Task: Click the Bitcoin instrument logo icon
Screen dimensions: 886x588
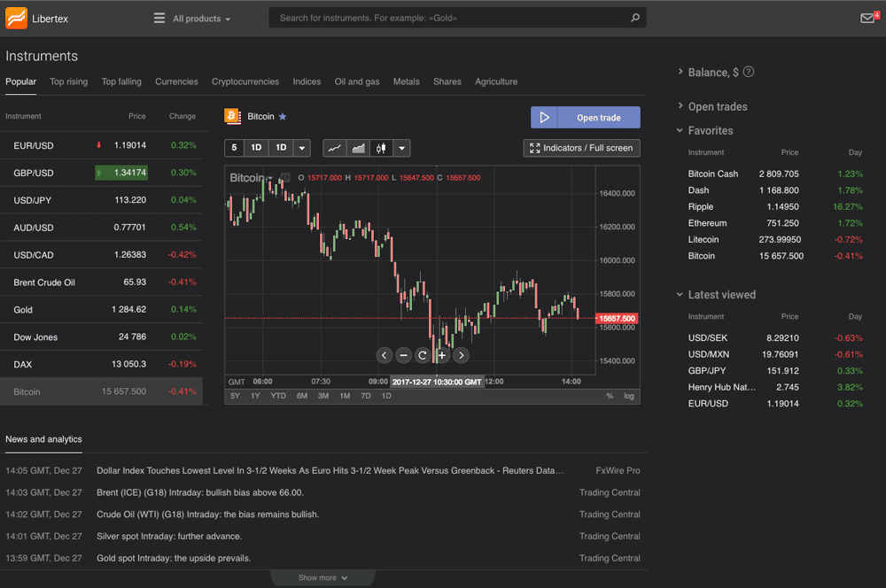Action: (x=232, y=116)
